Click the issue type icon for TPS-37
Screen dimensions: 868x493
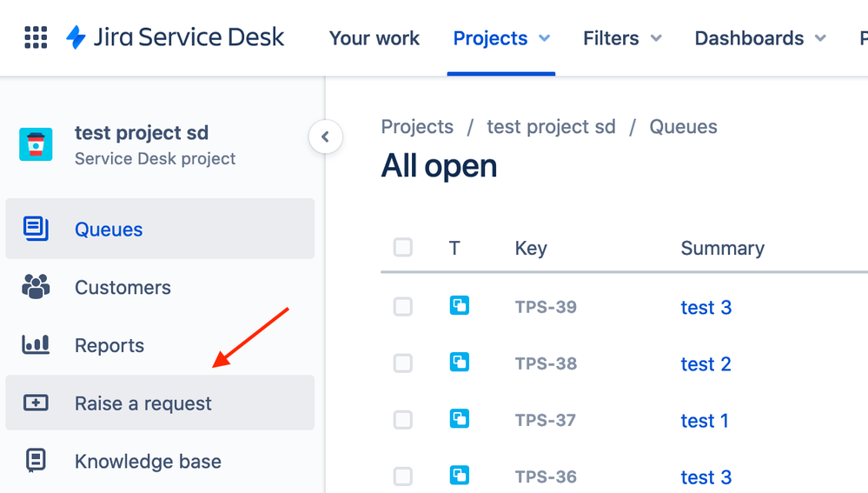[x=460, y=419]
